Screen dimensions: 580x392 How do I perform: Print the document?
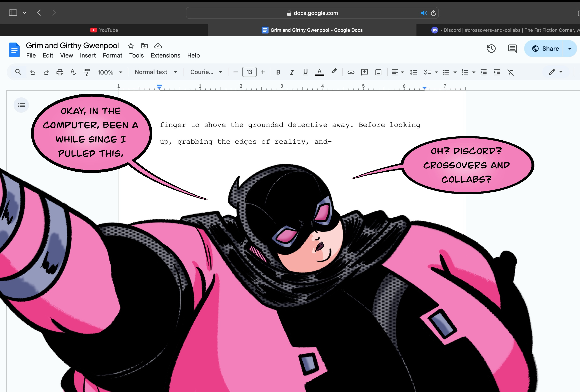60,72
